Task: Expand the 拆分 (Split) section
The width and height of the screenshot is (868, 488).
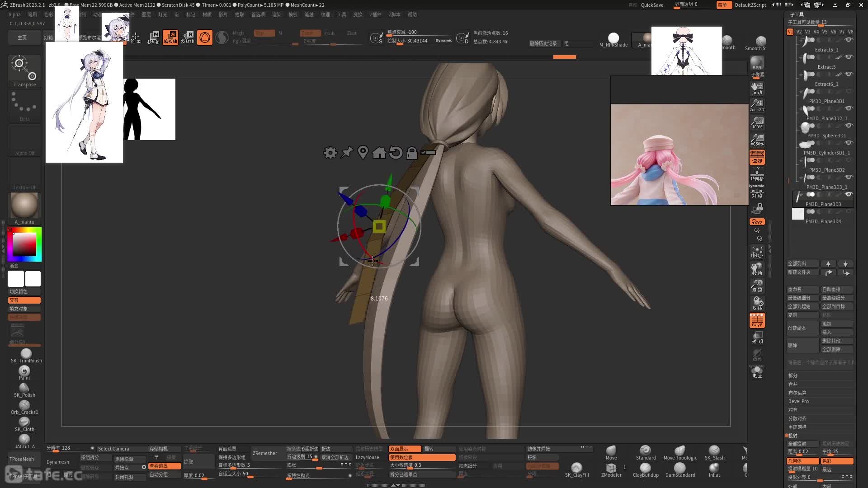Action: coord(793,375)
